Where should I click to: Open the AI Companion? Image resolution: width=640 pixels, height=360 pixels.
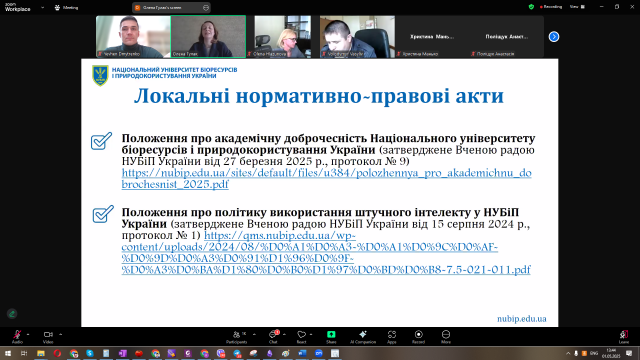(363, 337)
